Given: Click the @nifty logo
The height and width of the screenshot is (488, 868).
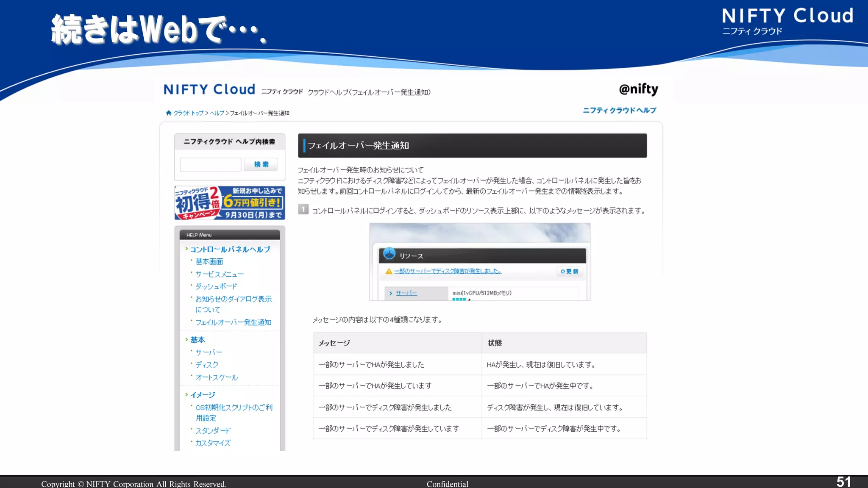Looking at the screenshot, I should coord(638,89).
